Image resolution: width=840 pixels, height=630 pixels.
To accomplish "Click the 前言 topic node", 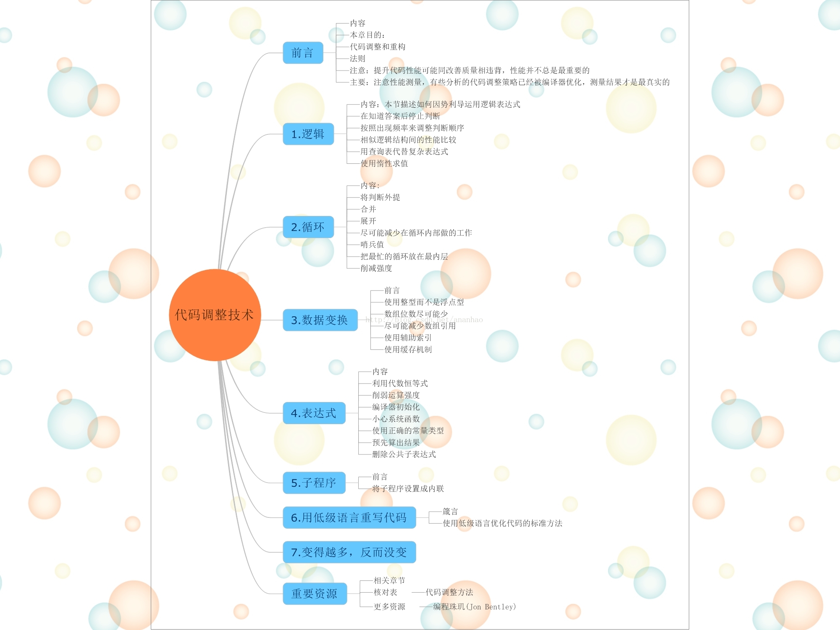I will [x=303, y=53].
